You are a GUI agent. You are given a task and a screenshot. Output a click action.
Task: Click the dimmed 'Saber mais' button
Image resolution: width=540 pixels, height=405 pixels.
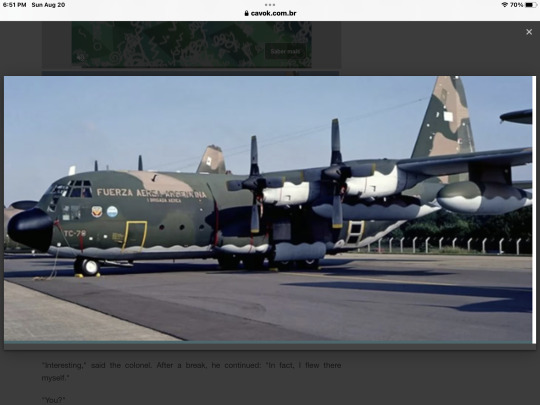(x=285, y=51)
